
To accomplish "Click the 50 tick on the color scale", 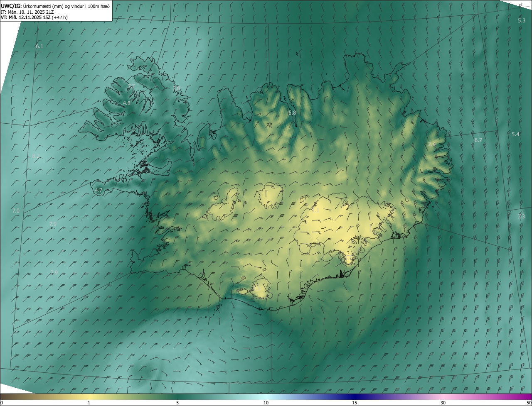I will coord(529,403).
